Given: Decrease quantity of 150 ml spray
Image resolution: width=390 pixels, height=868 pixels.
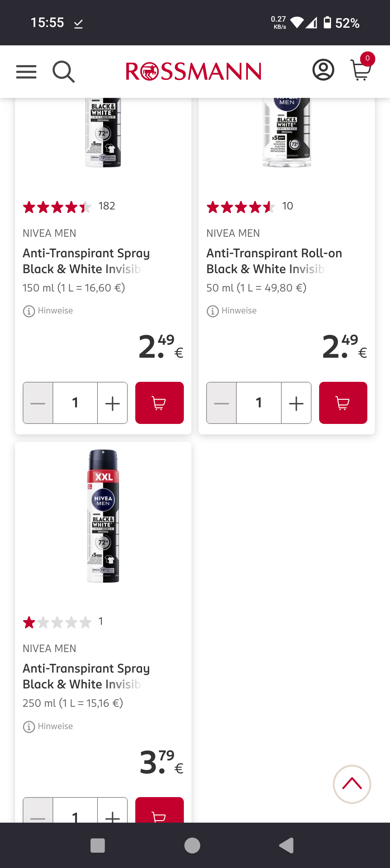Looking at the screenshot, I should (38, 403).
